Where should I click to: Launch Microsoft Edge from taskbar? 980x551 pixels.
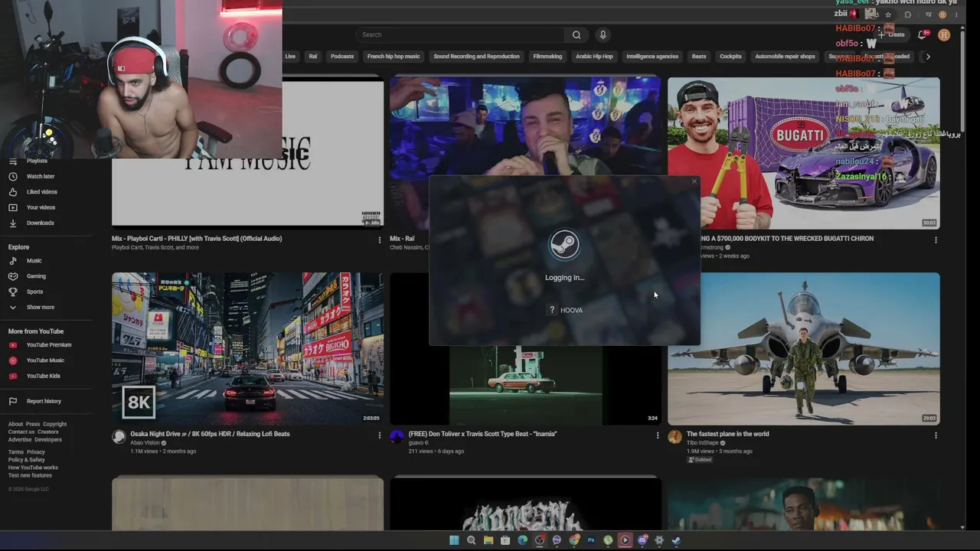tap(522, 540)
